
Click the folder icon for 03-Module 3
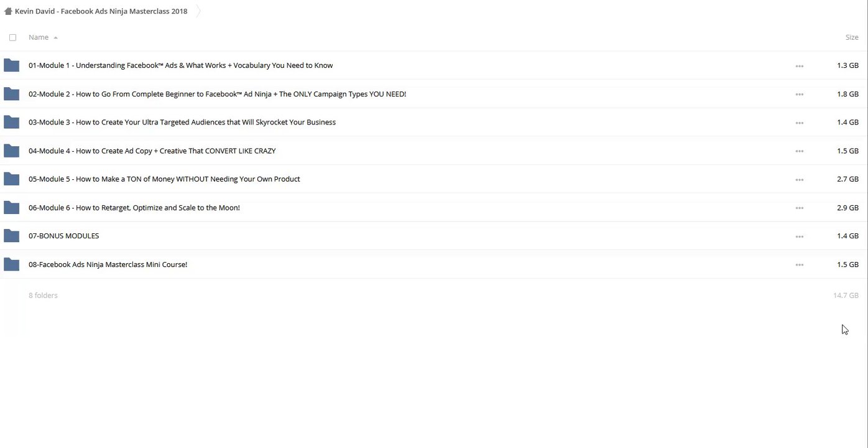tap(11, 122)
